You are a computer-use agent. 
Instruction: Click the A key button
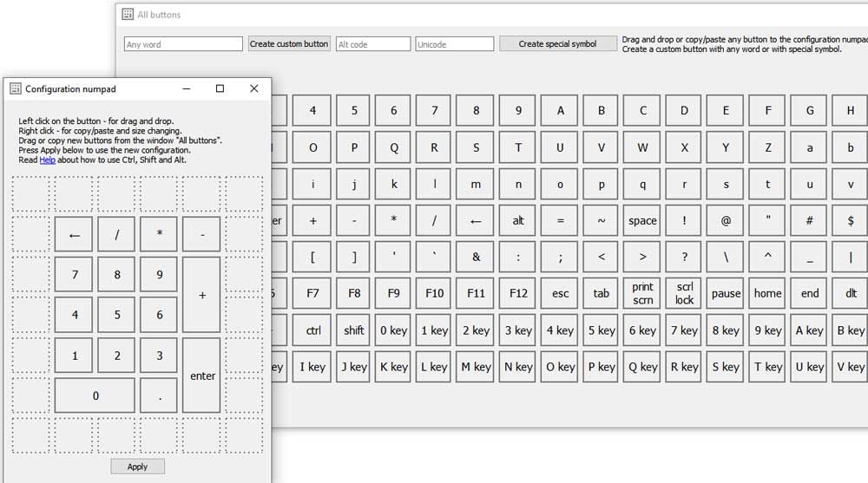[809, 330]
